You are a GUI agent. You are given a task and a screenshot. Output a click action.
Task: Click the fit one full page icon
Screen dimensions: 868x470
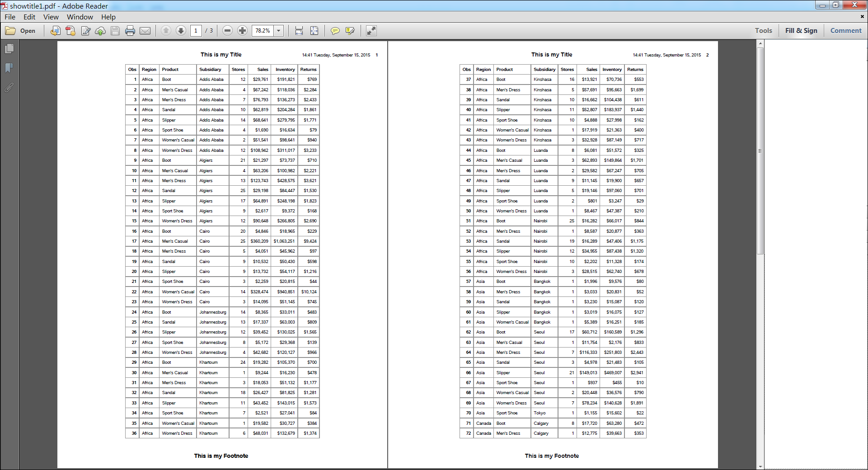[314, 31]
